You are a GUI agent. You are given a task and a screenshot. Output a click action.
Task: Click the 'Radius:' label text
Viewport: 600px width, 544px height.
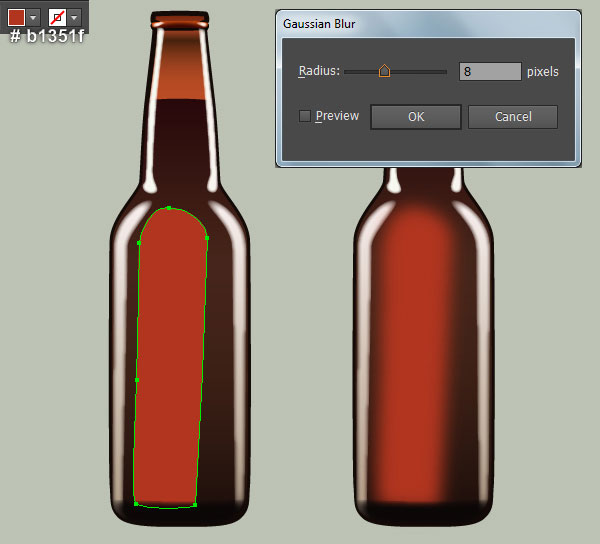coord(319,71)
